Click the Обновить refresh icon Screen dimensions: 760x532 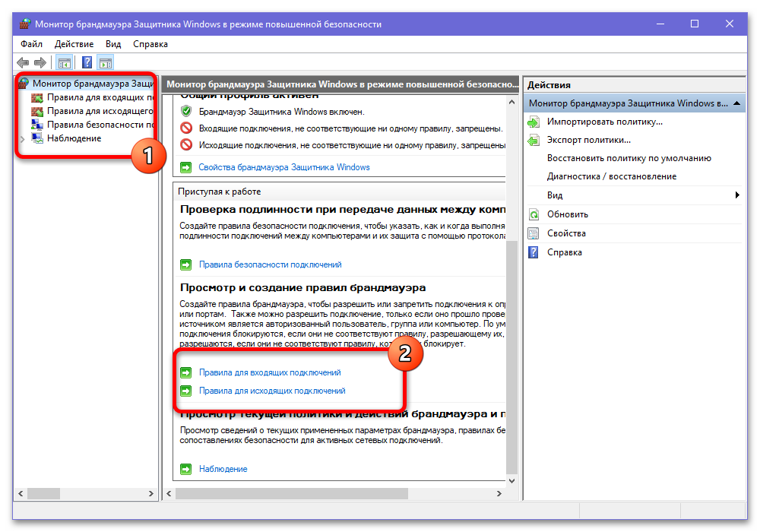click(x=534, y=214)
